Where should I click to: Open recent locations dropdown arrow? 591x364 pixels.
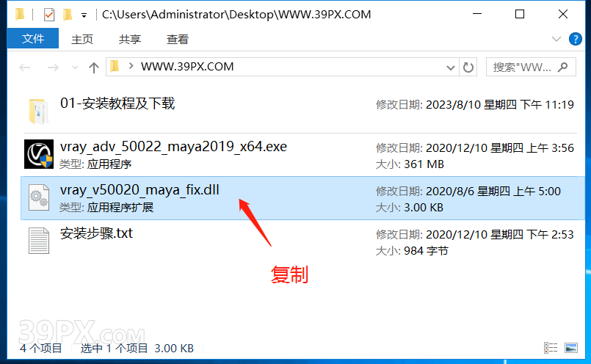pyautogui.click(x=75, y=68)
